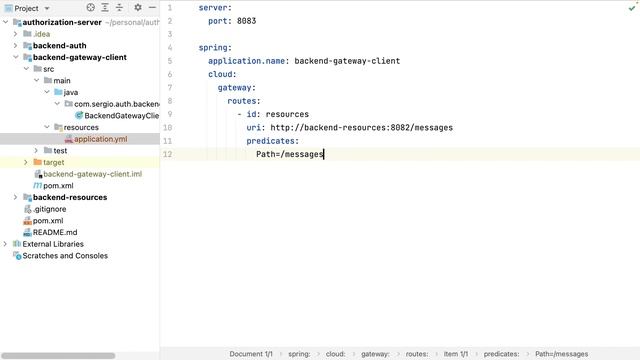
Task: Collapse the authorization-server root node
Action: point(5,22)
